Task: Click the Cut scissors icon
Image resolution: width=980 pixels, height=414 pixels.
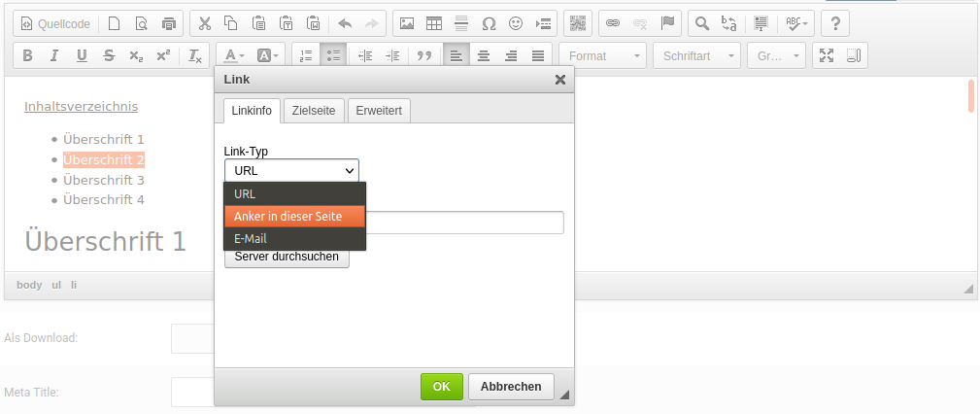Action: coord(204,23)
